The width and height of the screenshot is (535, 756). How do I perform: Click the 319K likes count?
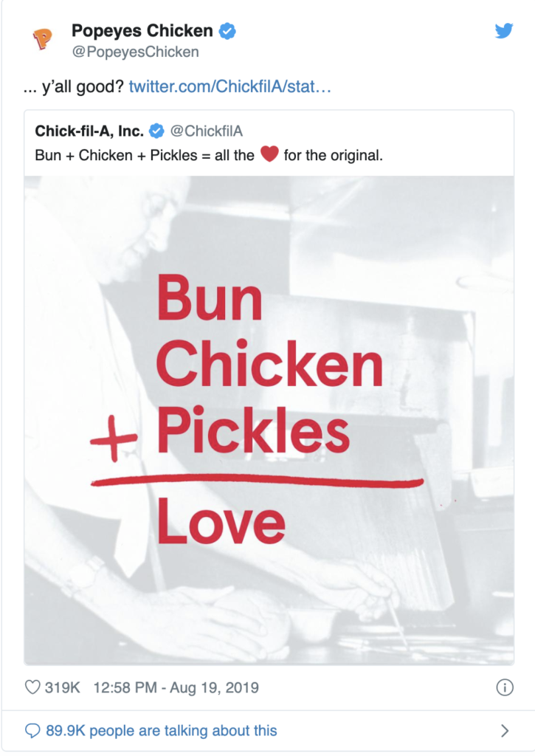[62, 687]
